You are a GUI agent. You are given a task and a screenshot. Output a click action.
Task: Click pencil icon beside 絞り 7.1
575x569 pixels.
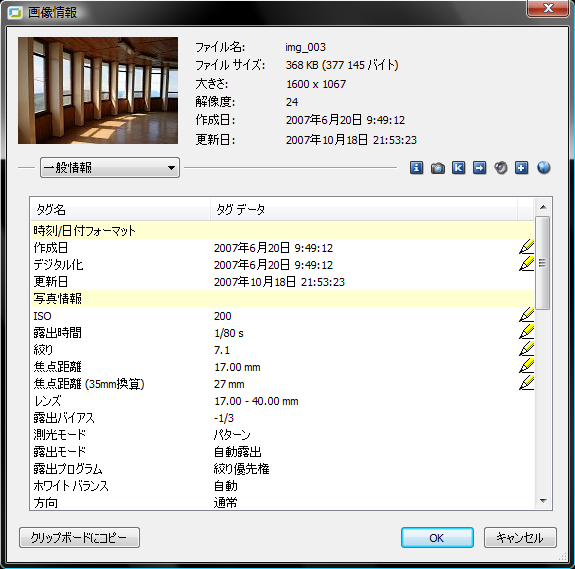(x=527, y=349)
